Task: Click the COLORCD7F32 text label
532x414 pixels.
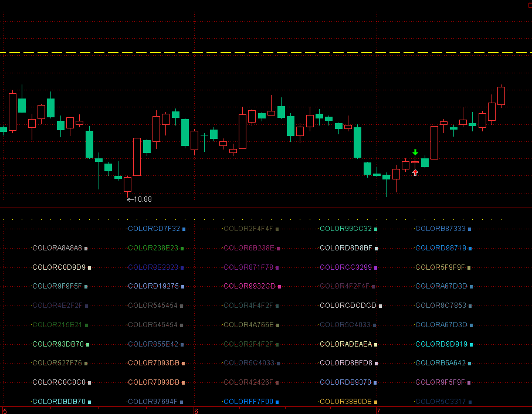Action: pos(154,229)
